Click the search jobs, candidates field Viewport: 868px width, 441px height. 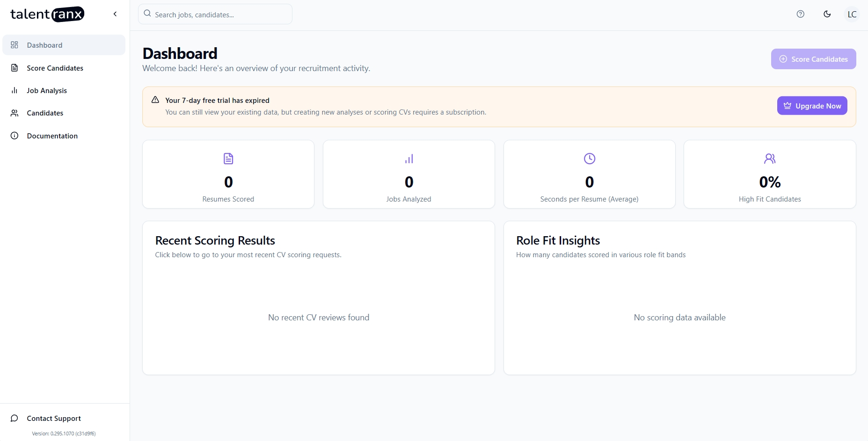point(215,14)
